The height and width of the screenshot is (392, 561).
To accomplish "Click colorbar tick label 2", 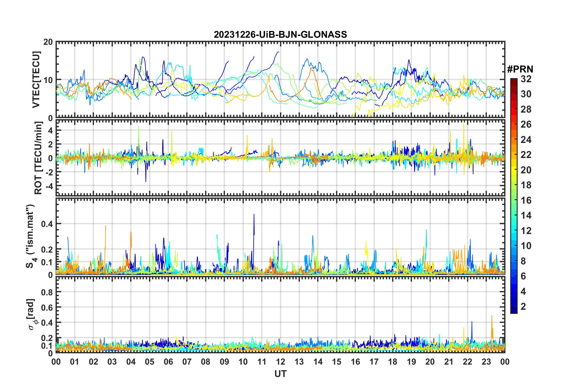I will coord(523,306).
